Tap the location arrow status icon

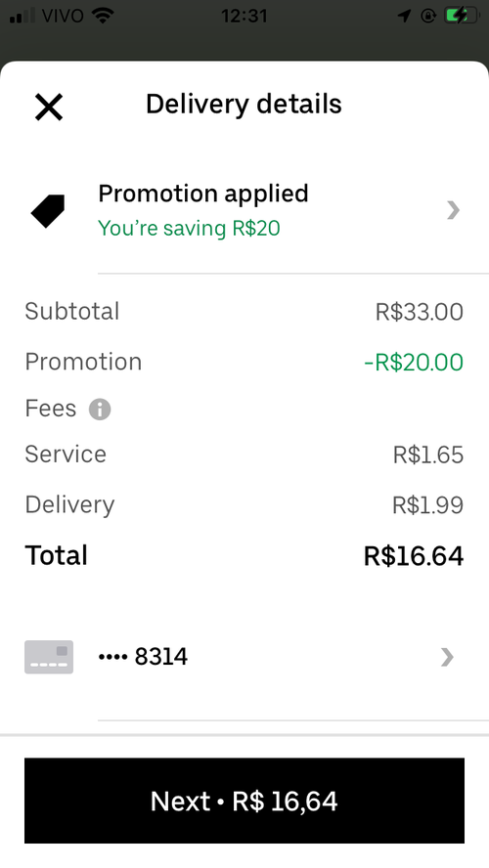404,16
